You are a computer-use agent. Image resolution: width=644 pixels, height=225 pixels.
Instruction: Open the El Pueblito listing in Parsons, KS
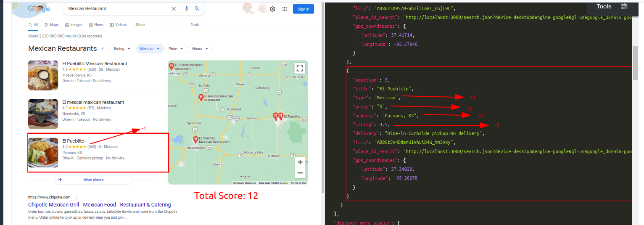pyautogui.click(x=73, y=141)
